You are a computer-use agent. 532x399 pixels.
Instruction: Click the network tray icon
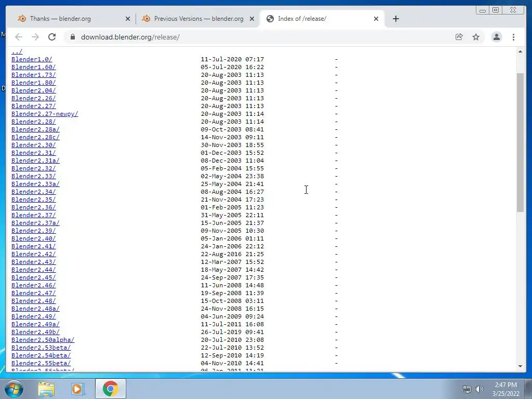point(467,389)
